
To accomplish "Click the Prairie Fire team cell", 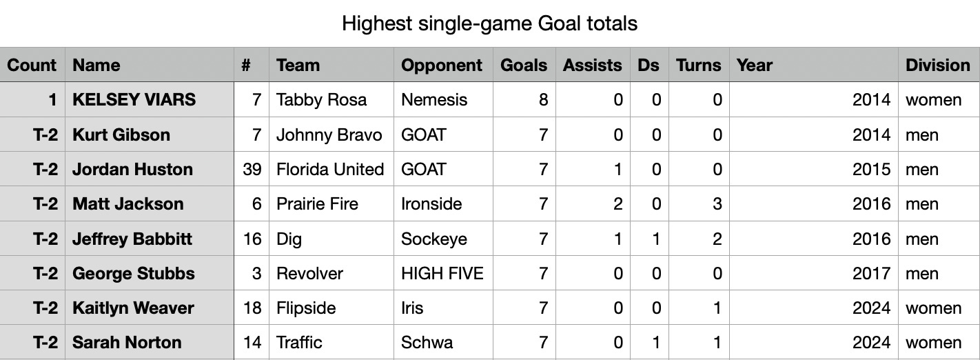I will [x=331, y=203].
